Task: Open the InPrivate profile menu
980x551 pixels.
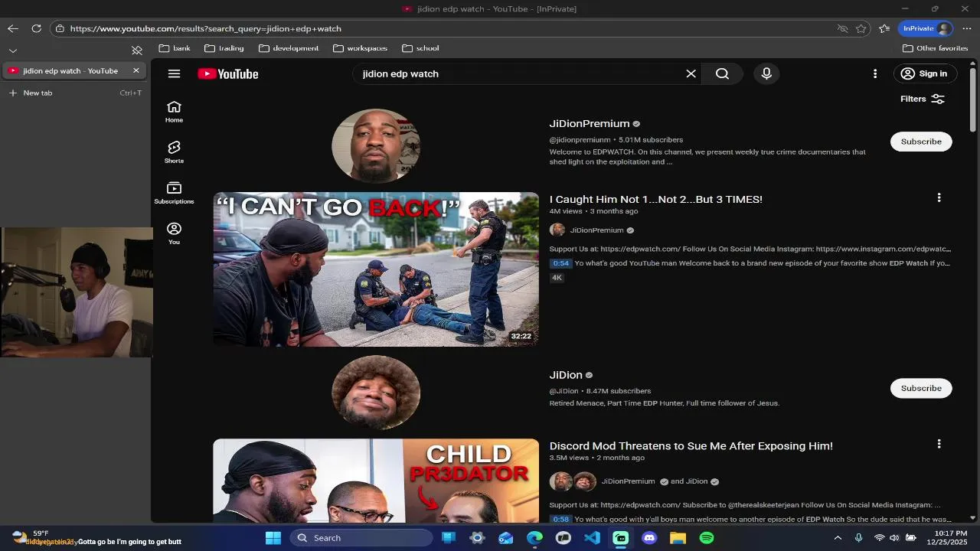Action: coord(926,28)
